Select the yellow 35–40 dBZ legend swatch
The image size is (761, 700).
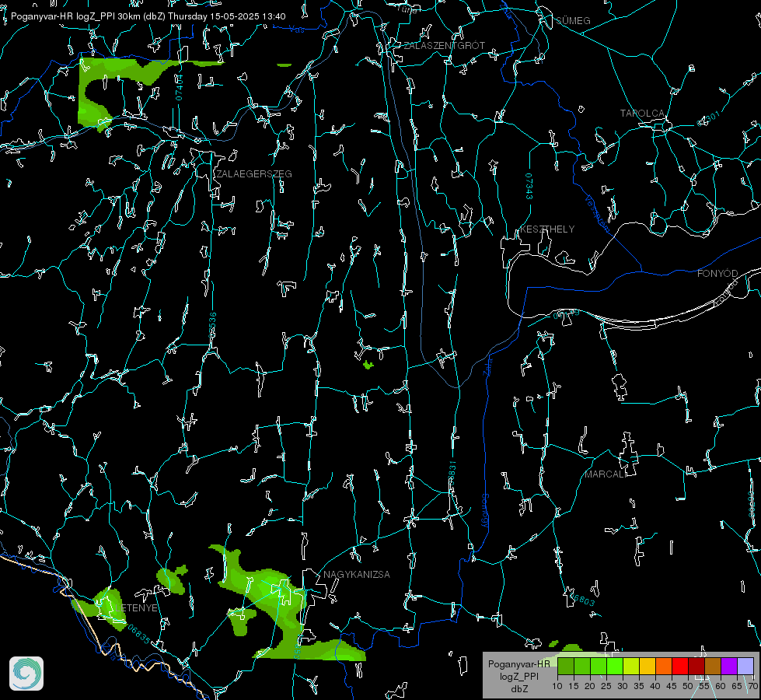648,666
